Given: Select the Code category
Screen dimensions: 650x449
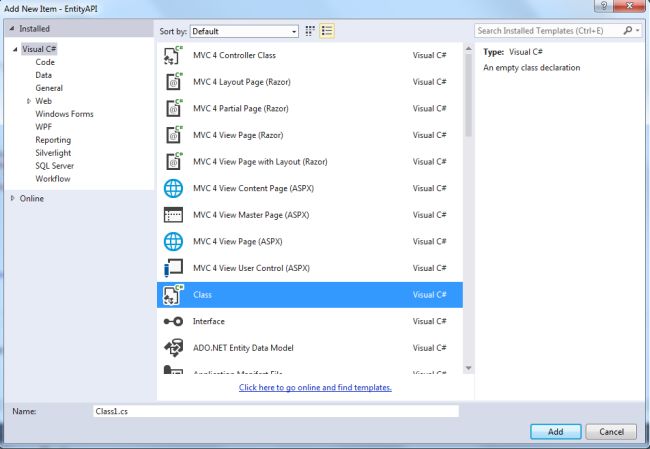Looking at the screenshot, I should coord(45,62).
